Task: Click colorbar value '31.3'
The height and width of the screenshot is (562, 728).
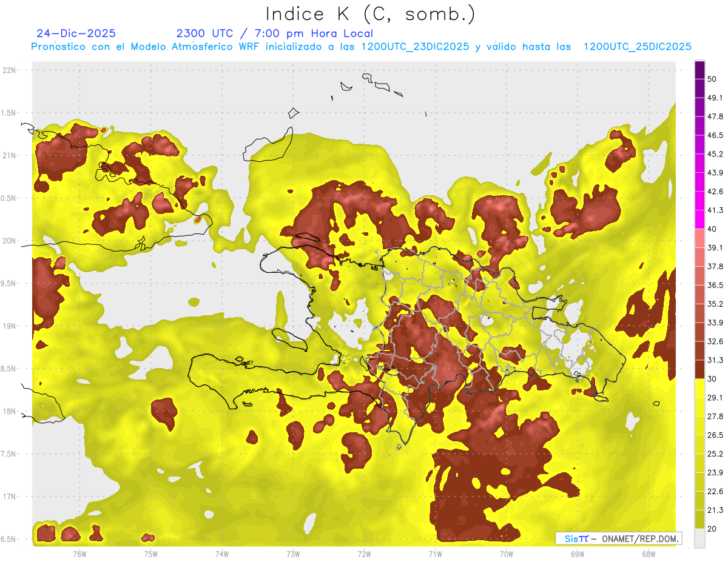Action: pos(715,360)
